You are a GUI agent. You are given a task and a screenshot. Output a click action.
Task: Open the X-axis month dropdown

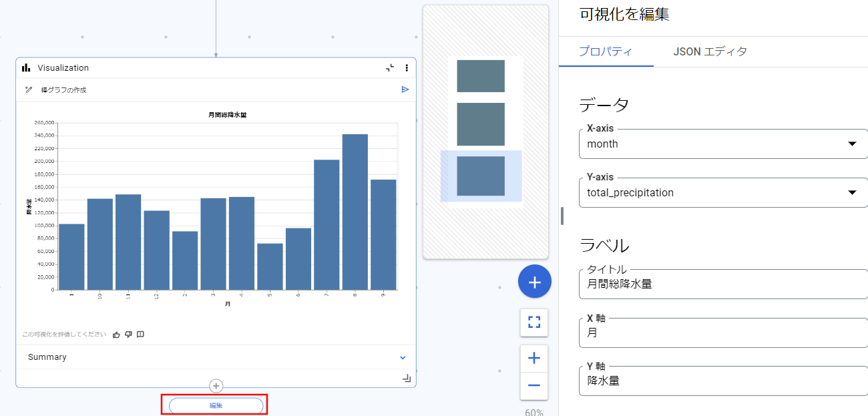723,144
